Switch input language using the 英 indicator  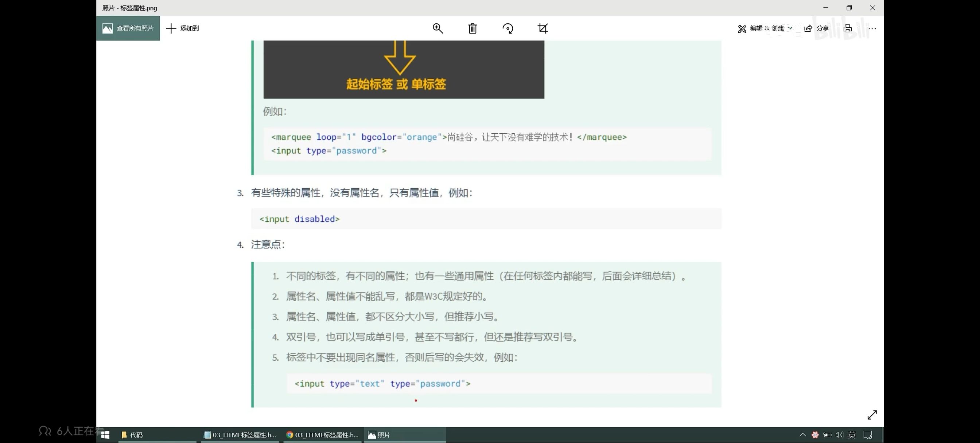click(852, 435)
